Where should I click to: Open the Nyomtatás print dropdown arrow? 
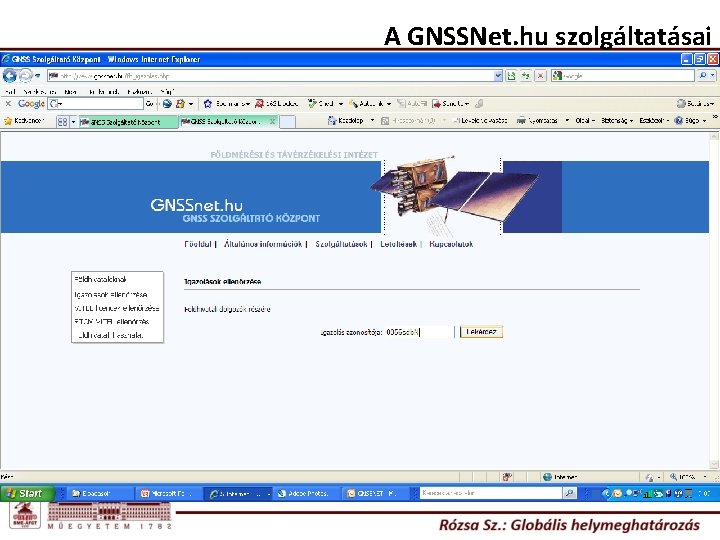(567, 121)
